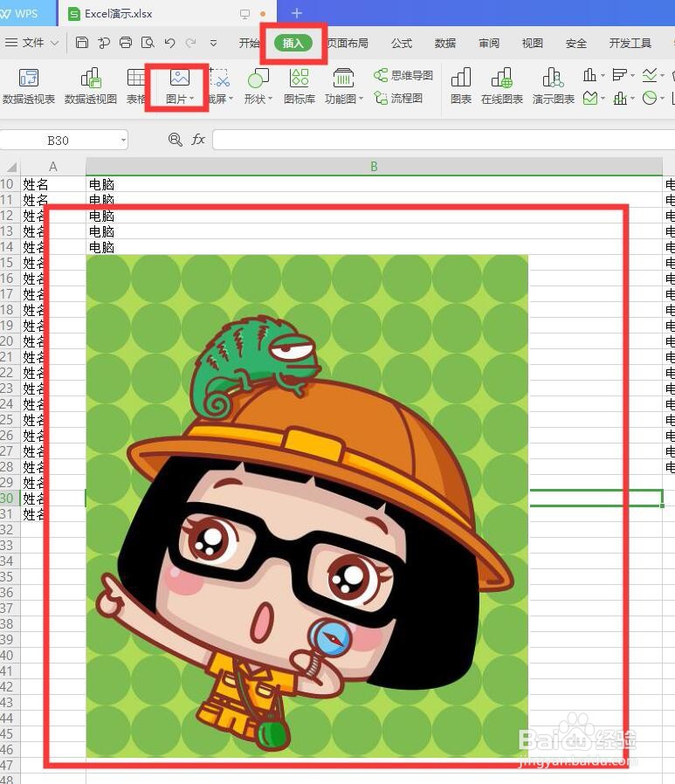
Task: Expand the bar chart type dropdown arrow
Action: click(x=632, y=75)
